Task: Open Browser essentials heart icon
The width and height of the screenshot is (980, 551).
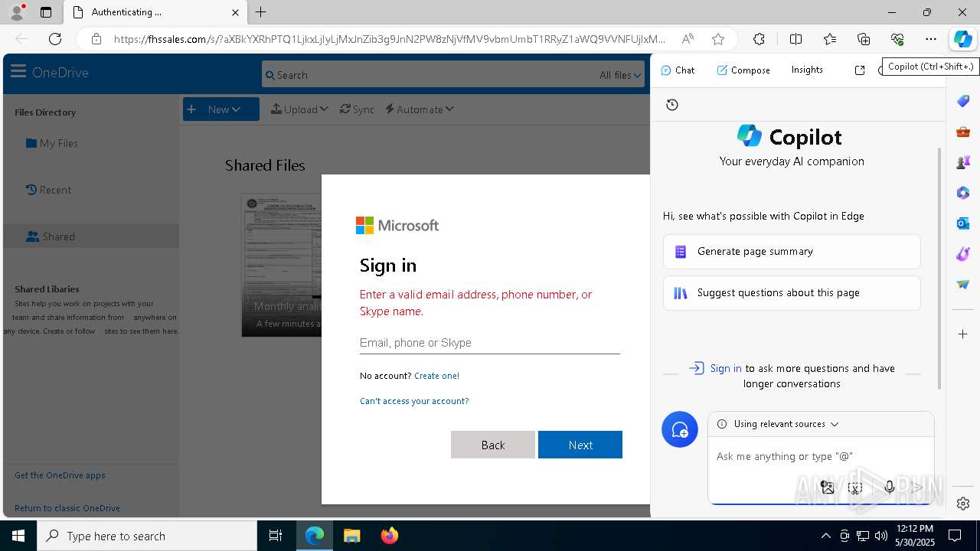Action: [x=897, y=39]
